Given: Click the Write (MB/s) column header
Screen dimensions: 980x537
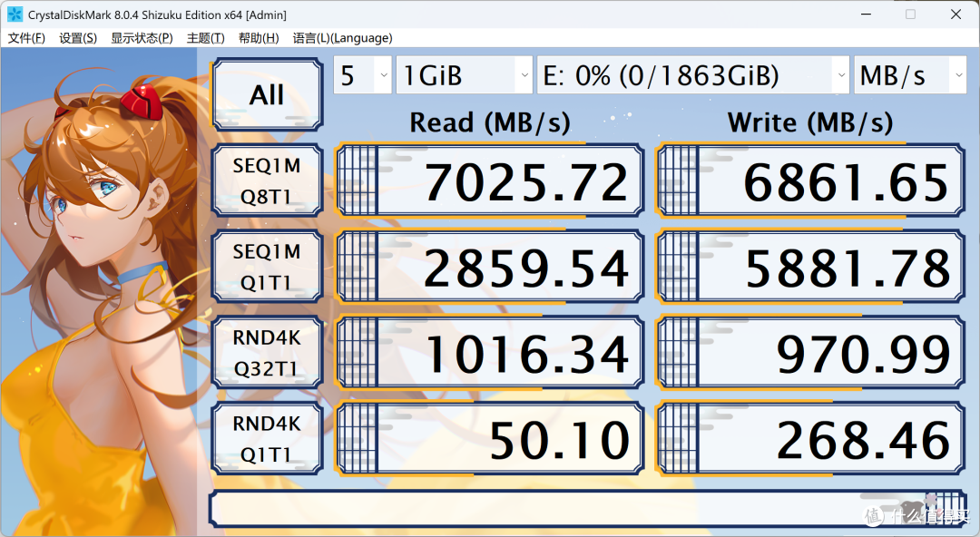Looking at the screenshot, I should [x=810, y=122].
